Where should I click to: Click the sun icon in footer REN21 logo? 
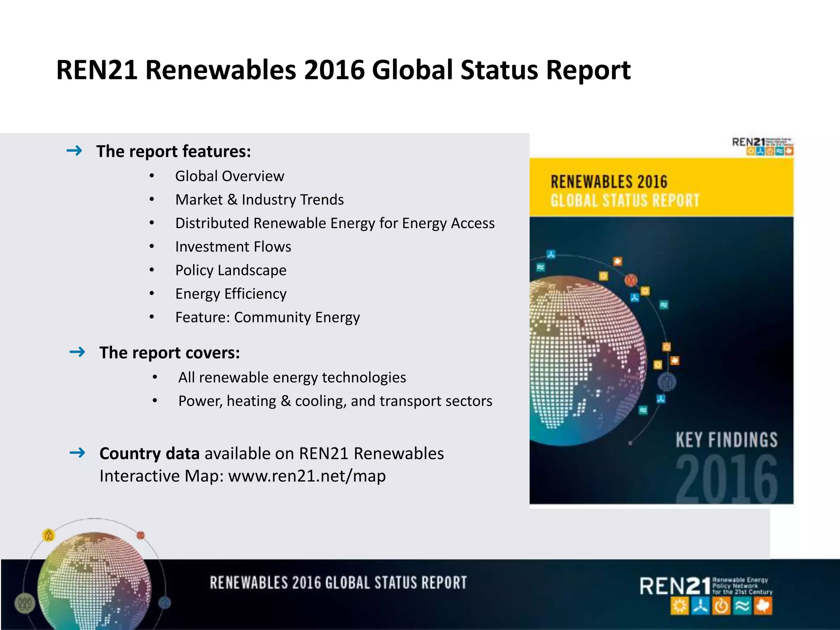(x=680, y=606)
